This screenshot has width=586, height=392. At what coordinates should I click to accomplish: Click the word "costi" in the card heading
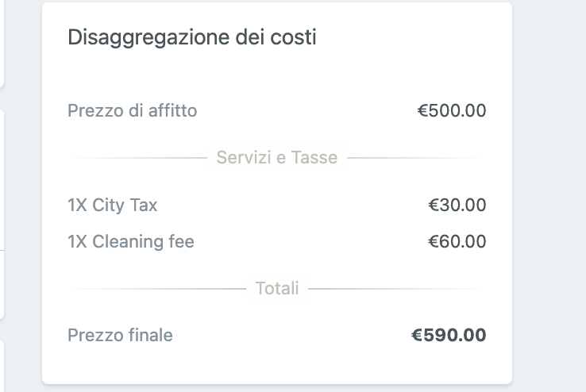tap(295, 37)
